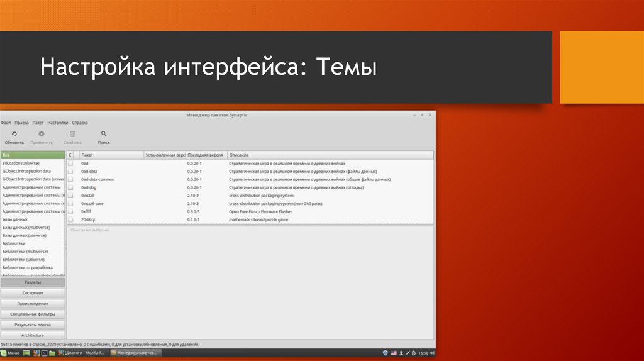Click the Разделы filter button
The image size is (644, 361).
click(33, 282)
